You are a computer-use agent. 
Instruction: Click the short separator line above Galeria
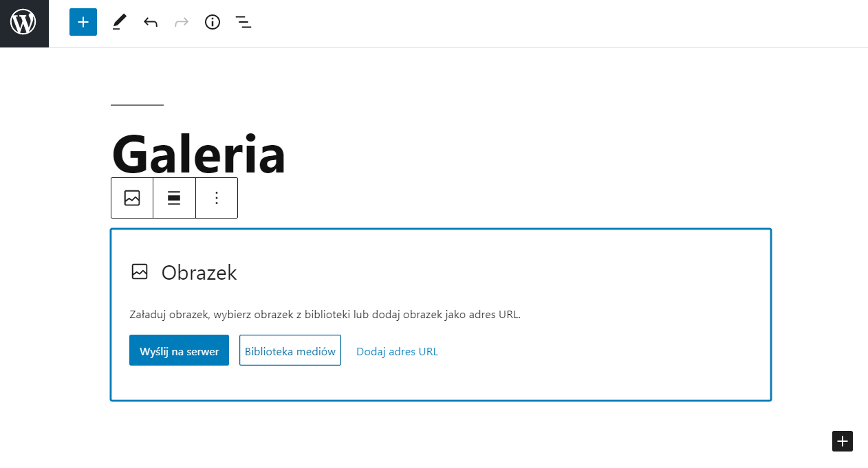[x=137, y=105]
